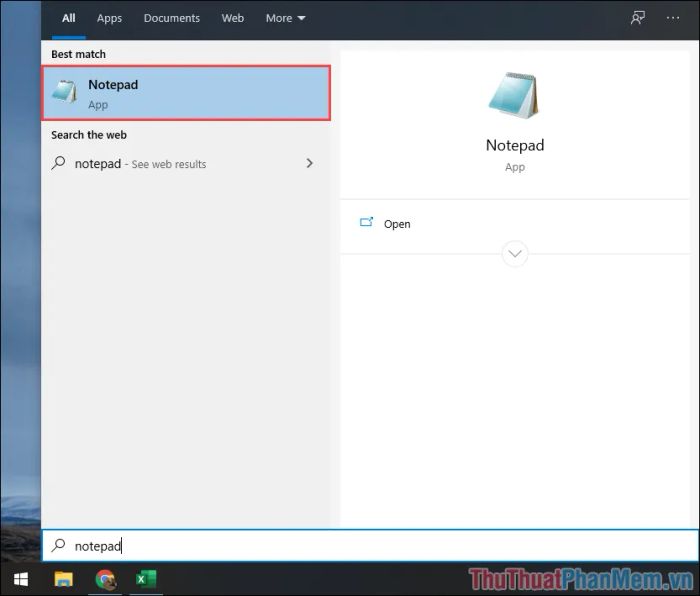The width and height of the screenshot is (700, 596).
Task: Open notepad See web results
Action: [x=186, y=163]
